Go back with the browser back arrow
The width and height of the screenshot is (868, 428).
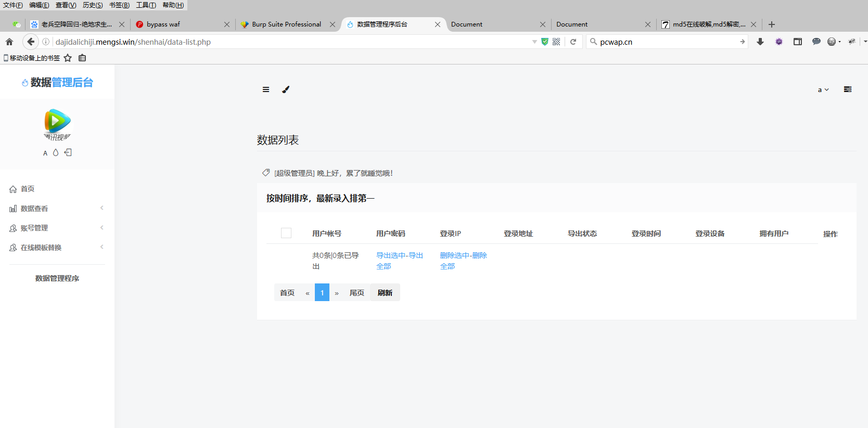pyautogui.click(x=31, y=42)
